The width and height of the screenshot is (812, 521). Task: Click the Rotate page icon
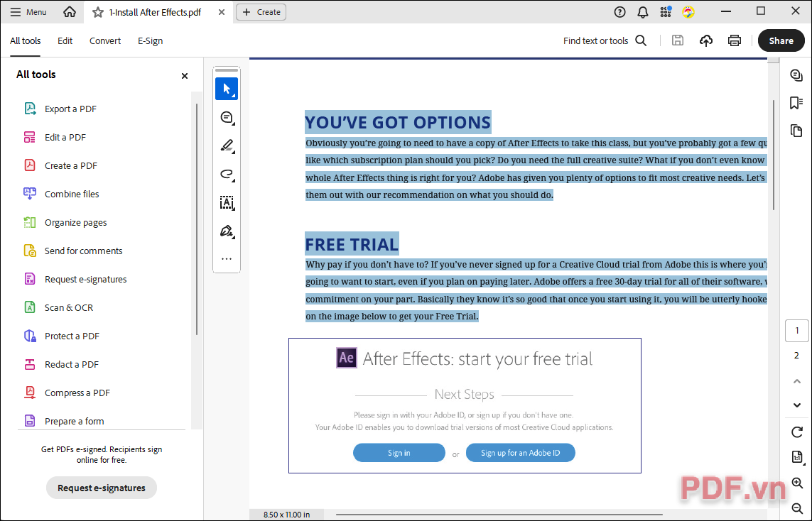797,432
